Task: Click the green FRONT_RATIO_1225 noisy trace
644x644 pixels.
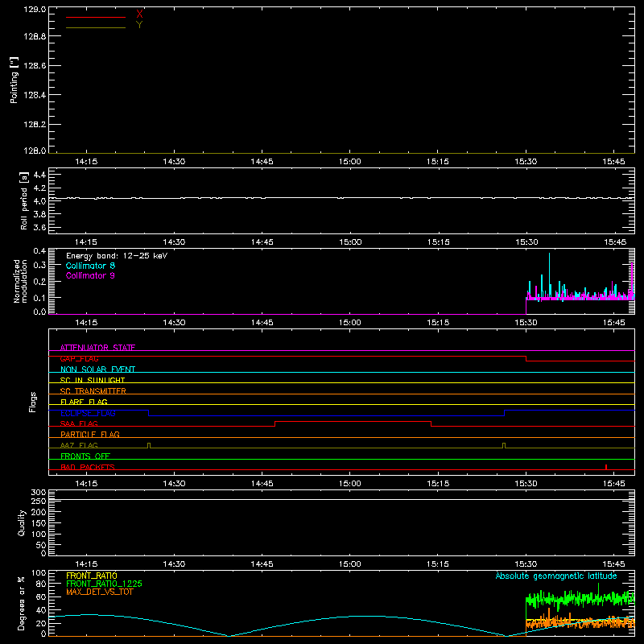Action: click(x=580, y=598)
